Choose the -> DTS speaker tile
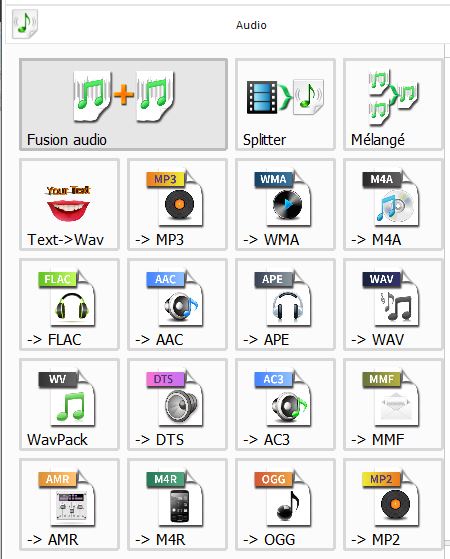The image size is (450, 559). click(177, 404)
